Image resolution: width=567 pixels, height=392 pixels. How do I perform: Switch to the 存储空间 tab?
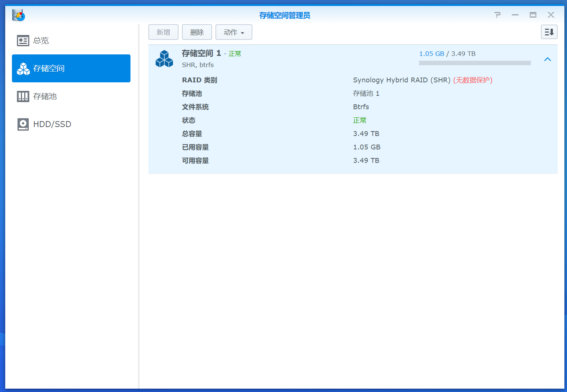pyautogui.click(x=71, y=69)
